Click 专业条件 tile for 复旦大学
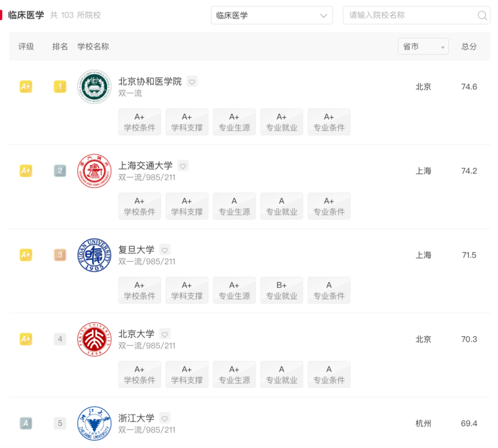Screen dimensions: 498x448 (329, 290)
